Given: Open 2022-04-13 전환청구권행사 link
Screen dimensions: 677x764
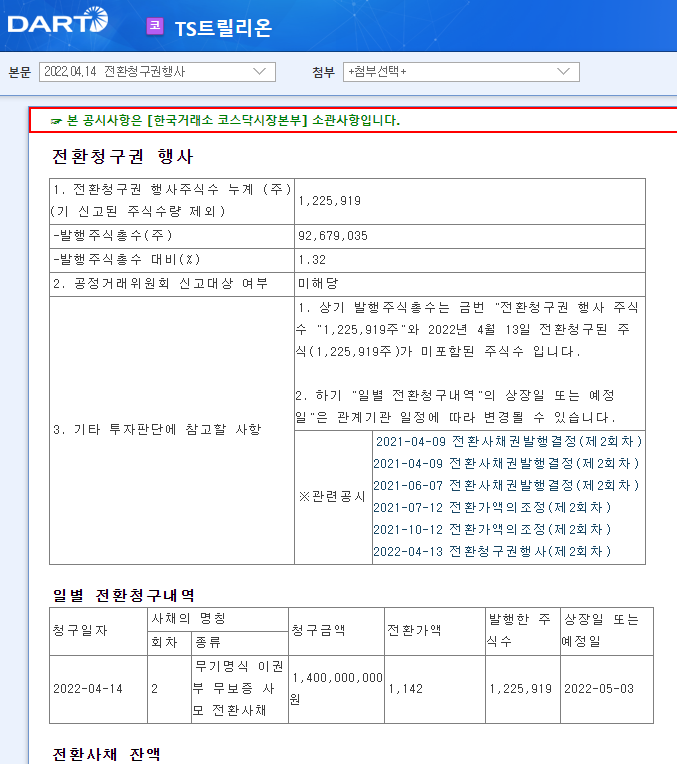Looking at the screenshot, I should (x=492, y=551).
